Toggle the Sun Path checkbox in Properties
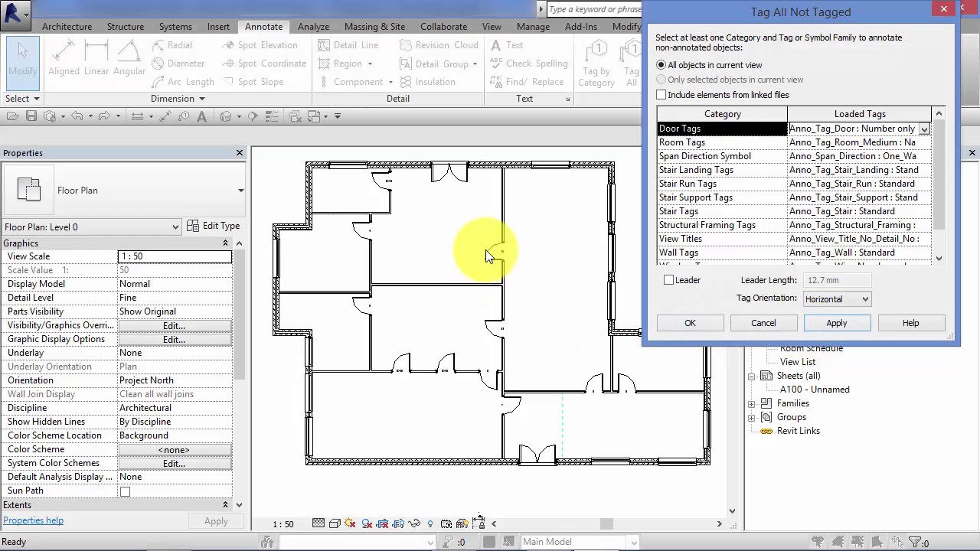The image size is (980, 551). (125, 491)
